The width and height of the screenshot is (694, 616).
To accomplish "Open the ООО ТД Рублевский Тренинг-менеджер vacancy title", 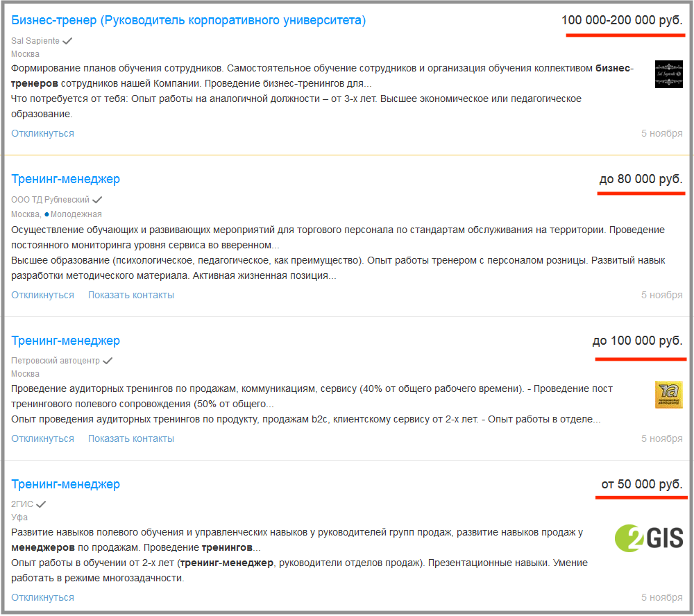I will click(x=65, y=179).
